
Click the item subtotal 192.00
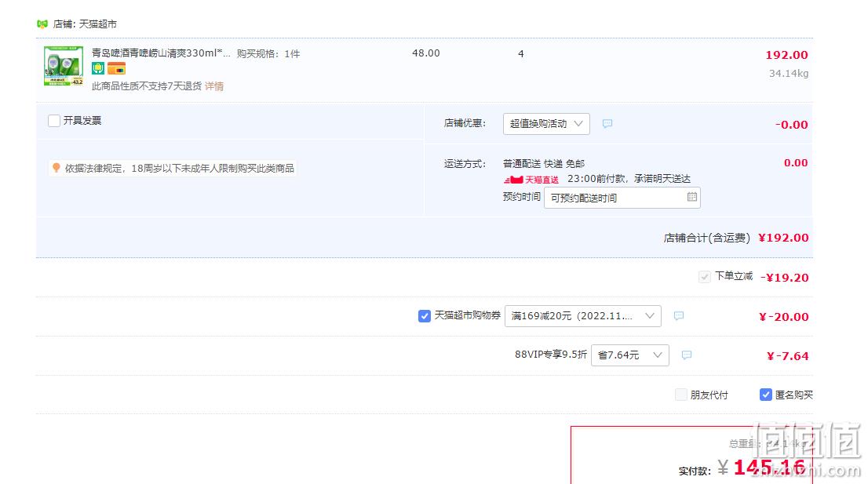tap(786, 55)
